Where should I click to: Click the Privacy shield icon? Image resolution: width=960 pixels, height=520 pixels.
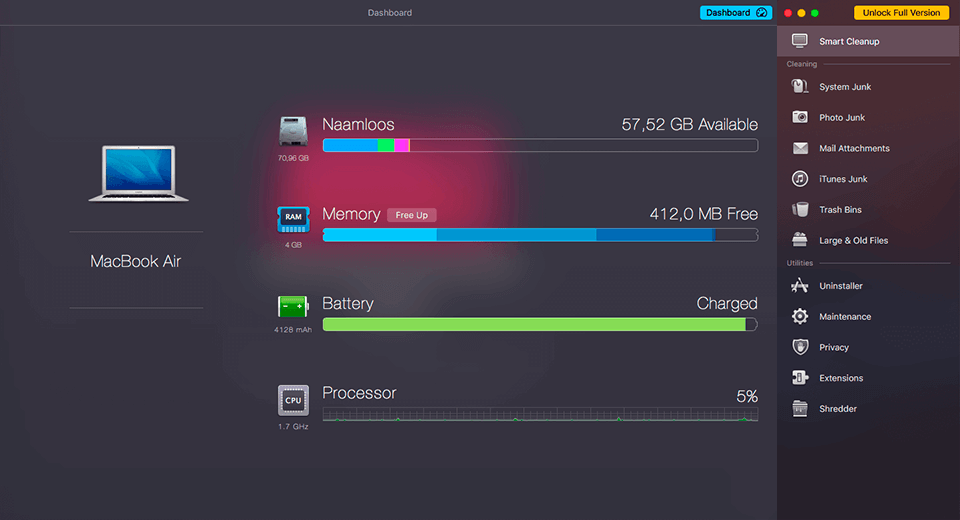800,347
